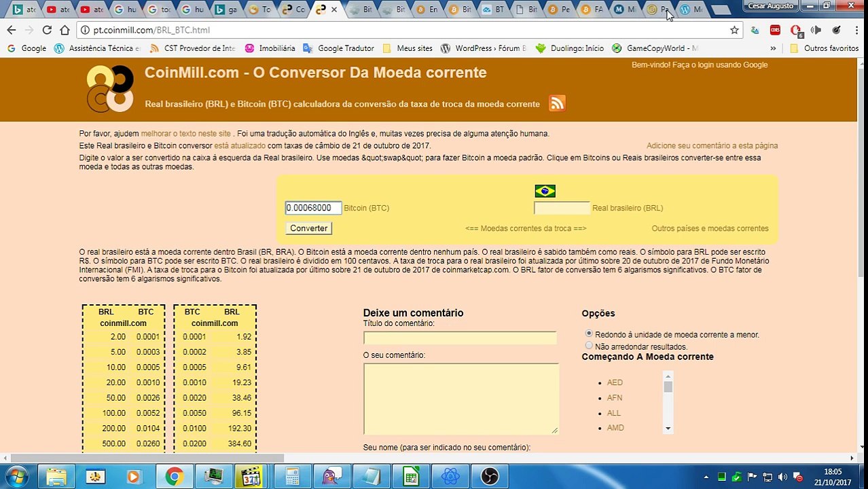
Task: Click the 'está atualizado' link
Action: (240, 145)
